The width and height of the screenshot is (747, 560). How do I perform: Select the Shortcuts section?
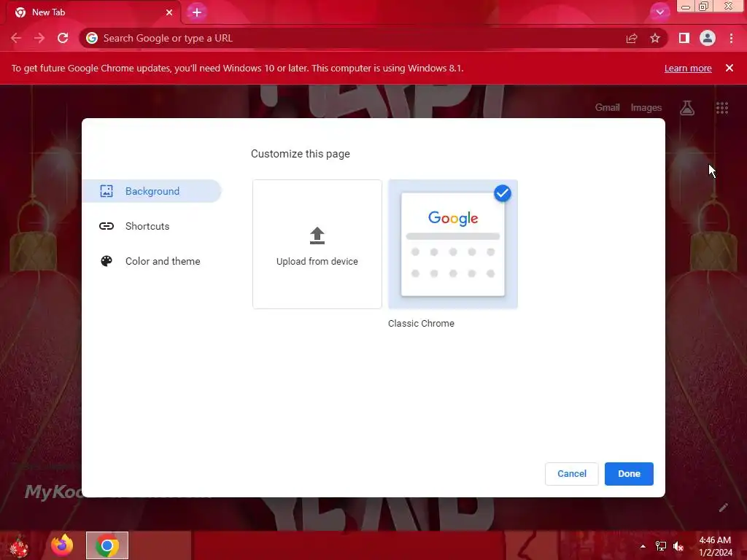click(152, 226)
